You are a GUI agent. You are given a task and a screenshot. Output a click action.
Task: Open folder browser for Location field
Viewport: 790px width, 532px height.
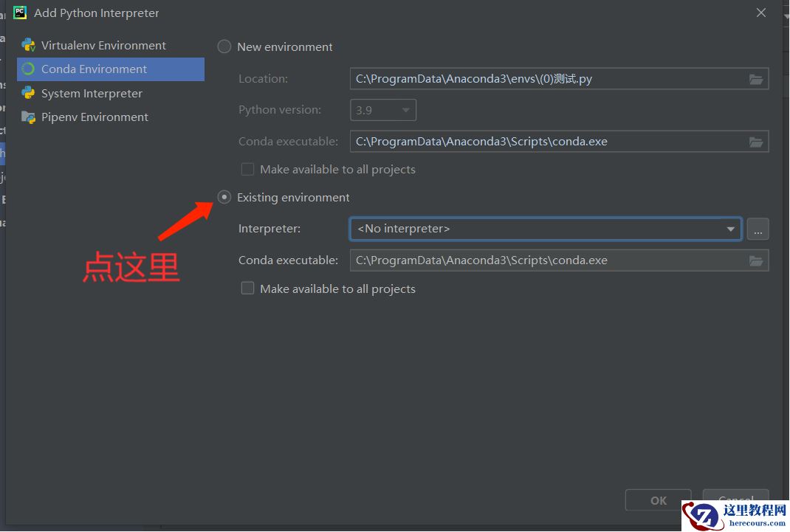click(x=756, y=79)
